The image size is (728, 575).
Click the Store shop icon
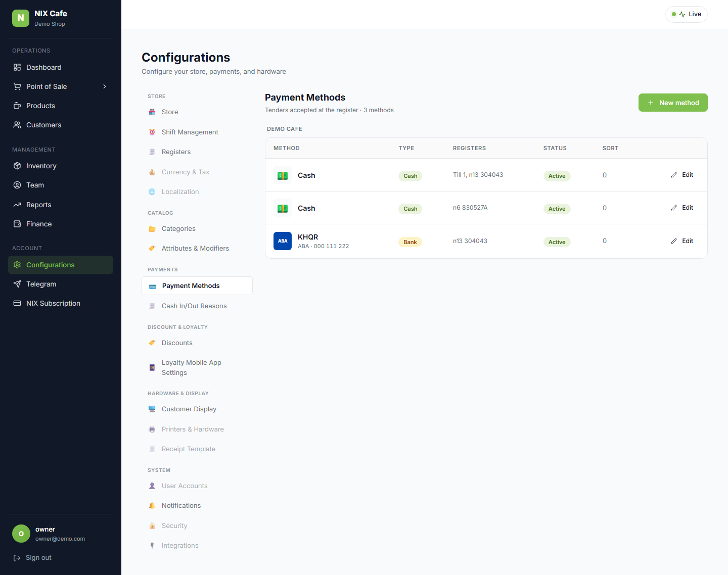pyautogui.click(x=152, y=112)
